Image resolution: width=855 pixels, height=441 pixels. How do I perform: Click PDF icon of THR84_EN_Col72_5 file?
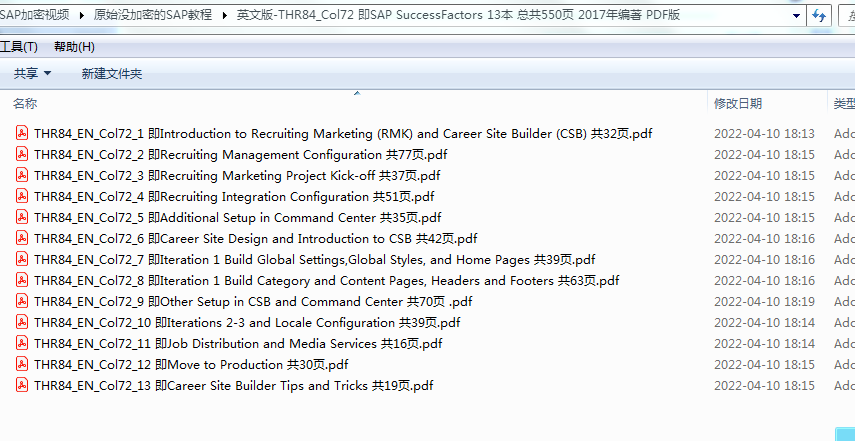tap(22, 218)
